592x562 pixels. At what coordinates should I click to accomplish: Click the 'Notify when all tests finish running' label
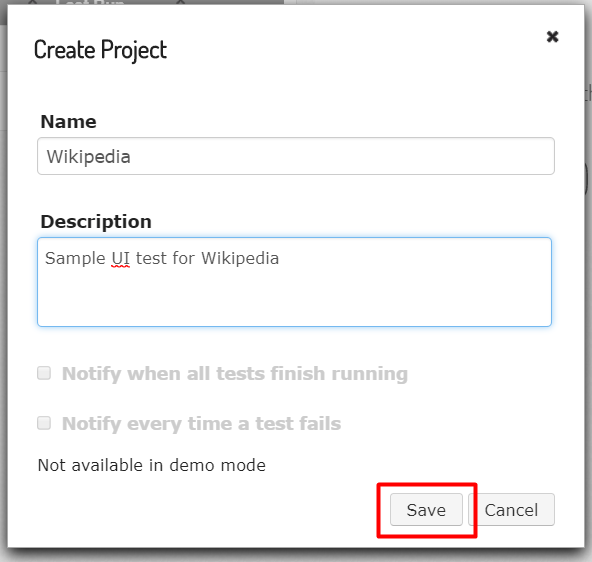coord(235,374)
